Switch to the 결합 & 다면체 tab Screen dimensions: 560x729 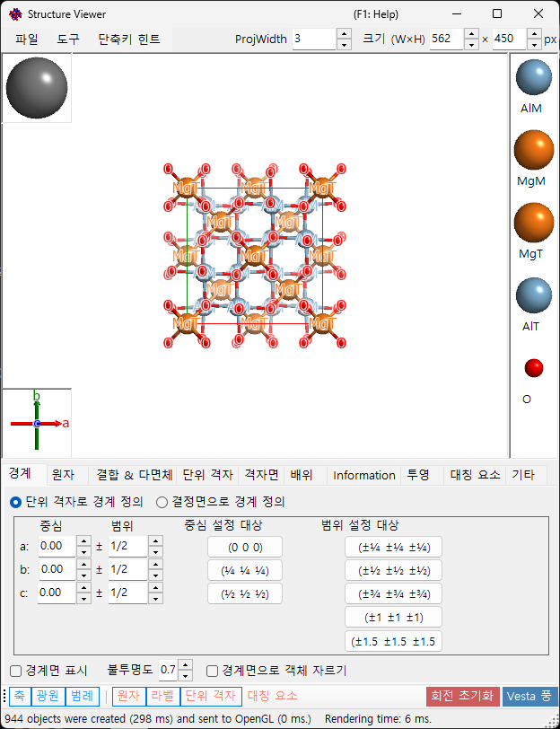135,475
